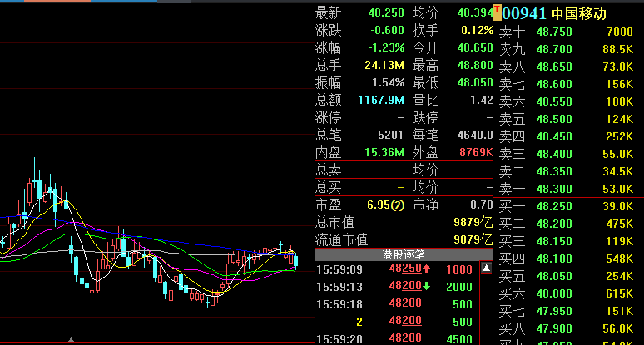Screen dimensions: 644x345
Task: Click the circled 2 next to 市盈 value
Action: 398,205
